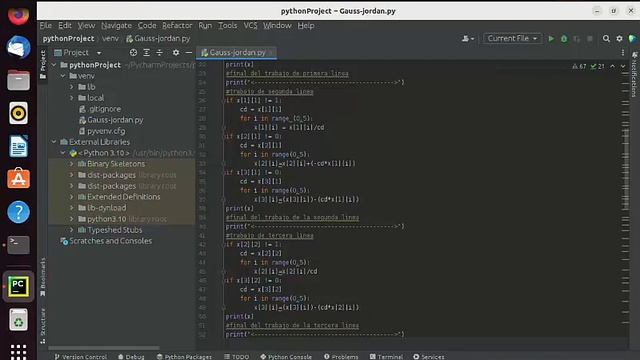Screen dimensions: 640x360
Task: Open Ubuntu Software from the dock
Action: tap(18, 179)
